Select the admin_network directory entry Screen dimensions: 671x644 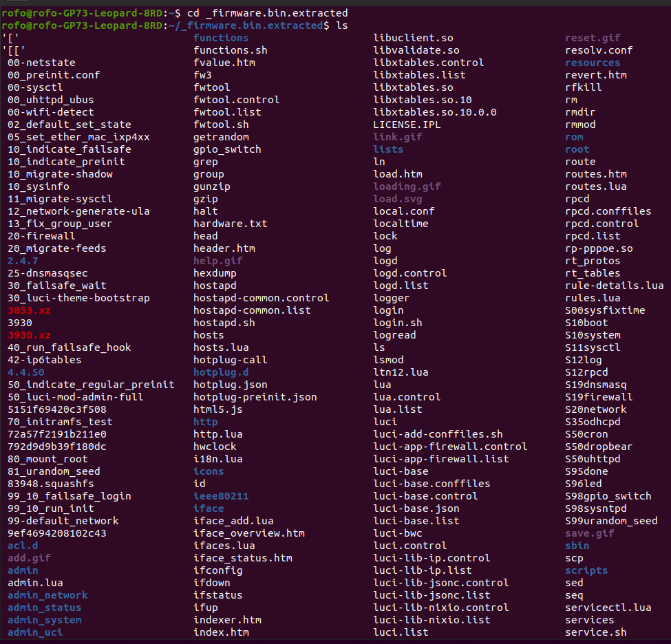(47, 595)
